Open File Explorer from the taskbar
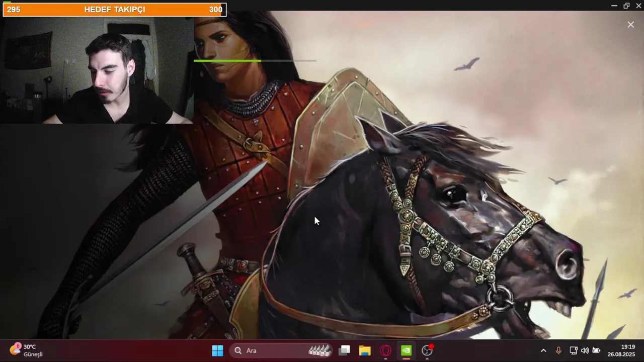This screenshot has height=362, width=644. click(x=365, y=350)
